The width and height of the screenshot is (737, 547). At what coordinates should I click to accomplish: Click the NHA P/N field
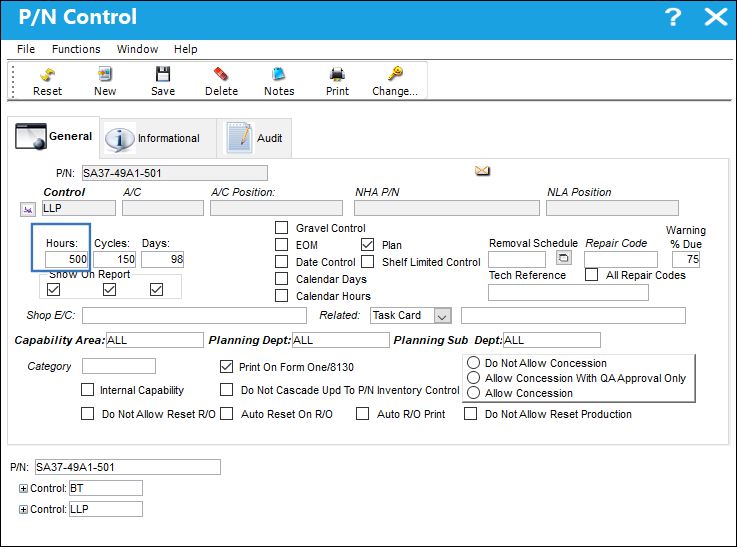tap(447, 208)
